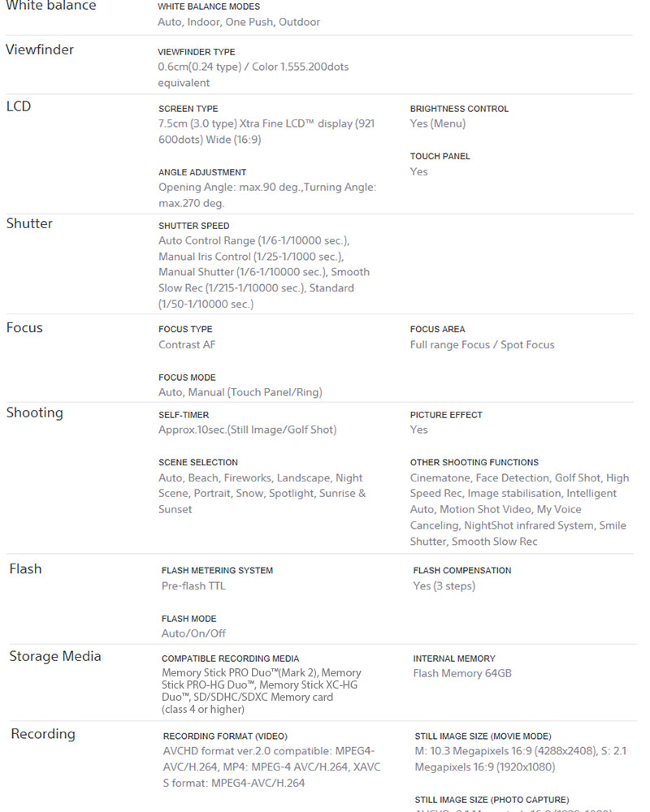Click the FLASH COMPENSATION label
Screen dimensions: 650x812
(x=462, y=571)
